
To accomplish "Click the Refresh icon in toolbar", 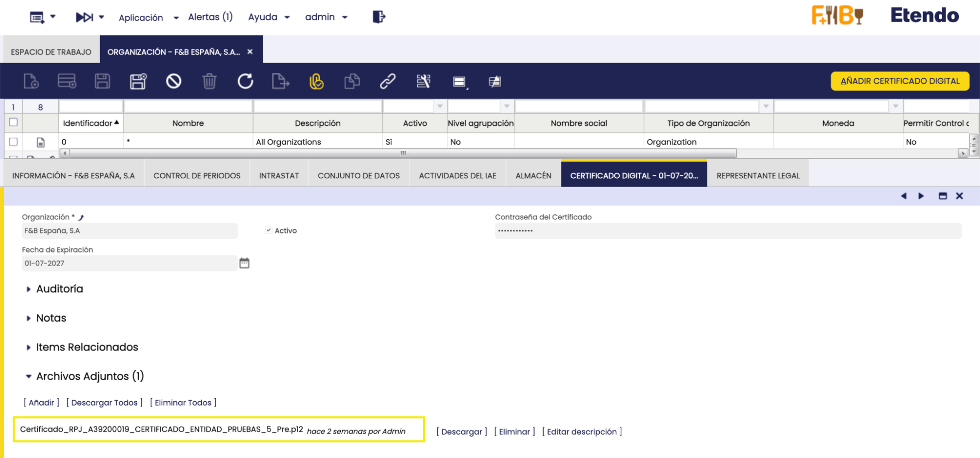I will pyautogui.click(x=245, y=81).
